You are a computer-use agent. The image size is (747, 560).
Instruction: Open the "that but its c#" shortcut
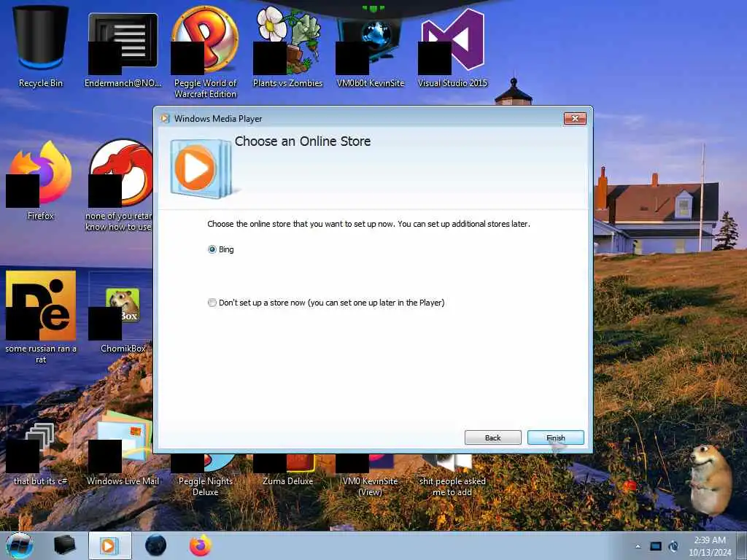click(41, 454)
